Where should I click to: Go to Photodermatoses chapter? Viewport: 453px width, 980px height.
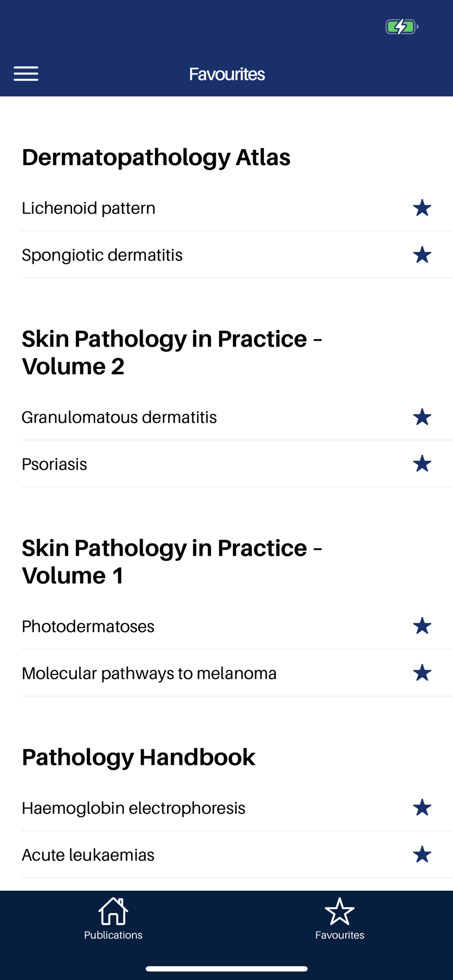[x=88, y=626]
